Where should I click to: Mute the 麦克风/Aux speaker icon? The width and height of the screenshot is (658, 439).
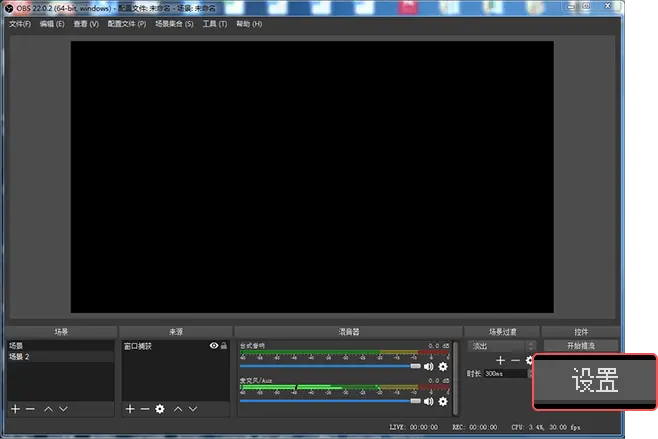coord(428,402)
